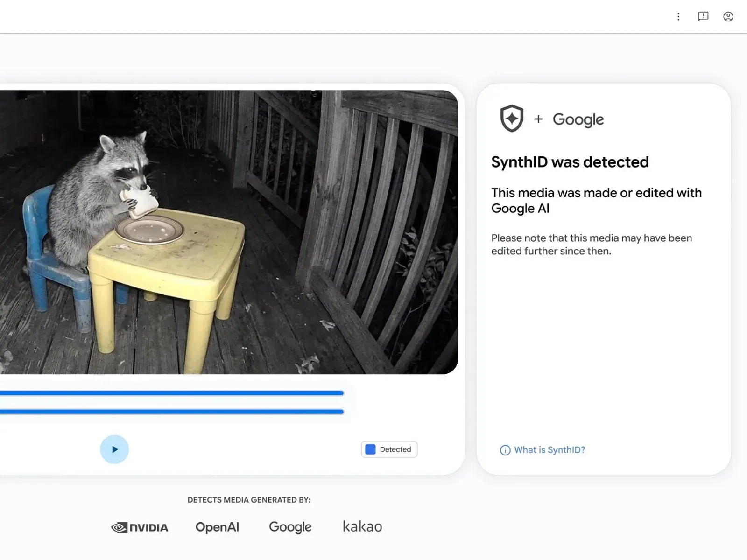747x560 pixels.
Task: Click the Google logo in the footer
Action: point(290,527)
